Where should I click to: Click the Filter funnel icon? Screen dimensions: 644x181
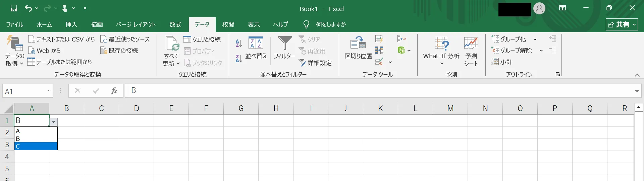(x=284, y=43)
